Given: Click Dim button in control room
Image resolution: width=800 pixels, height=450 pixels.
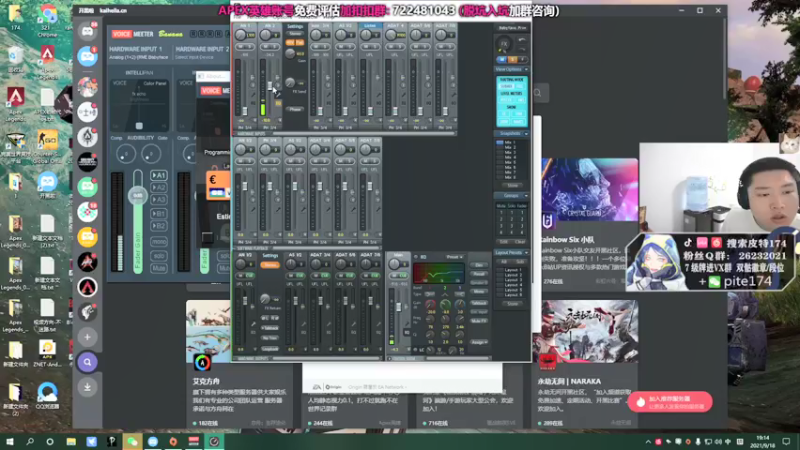Looking at the screenshot, I should point(479,265).
